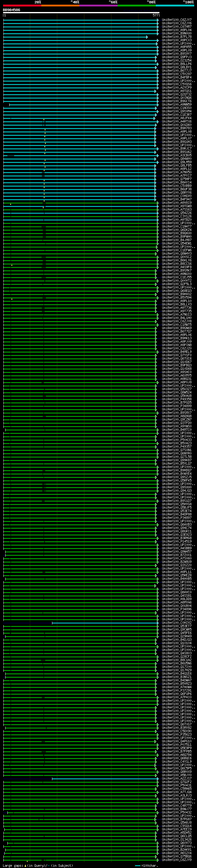Select the UniRef100_B9SMK7 label
This screenshot has width=197, height=868.
pos(176,270)
